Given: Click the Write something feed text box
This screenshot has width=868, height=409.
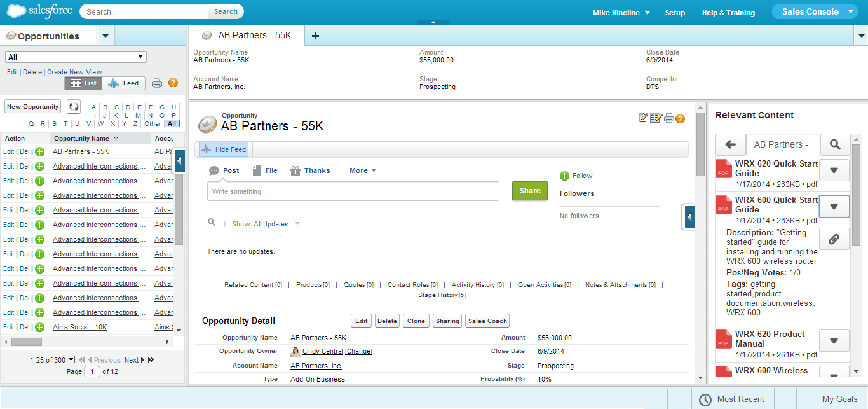Looking at the screenshot, I should coord(353,191).
